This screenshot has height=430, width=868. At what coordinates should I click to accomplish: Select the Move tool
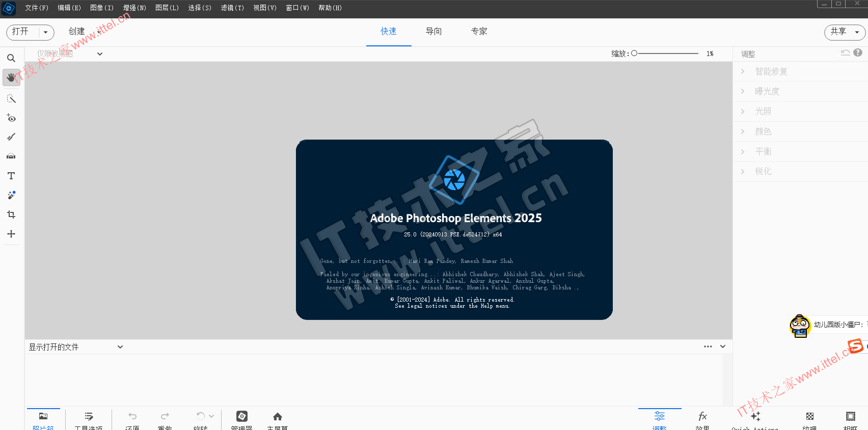click(11, 234)
